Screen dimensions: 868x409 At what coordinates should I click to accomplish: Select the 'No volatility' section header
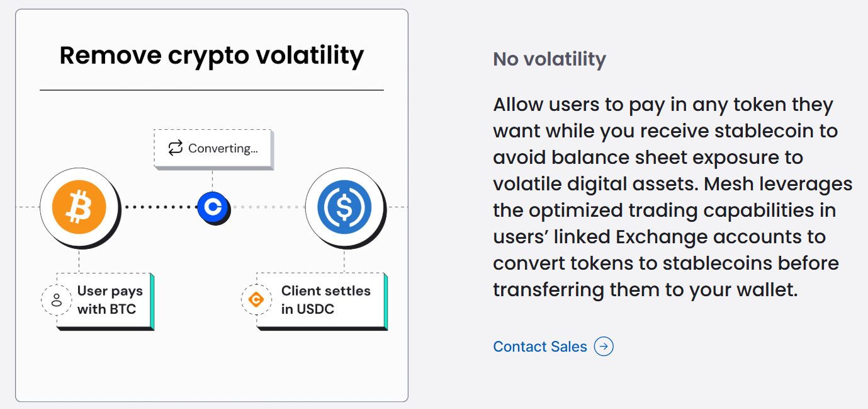pos(549,59)
